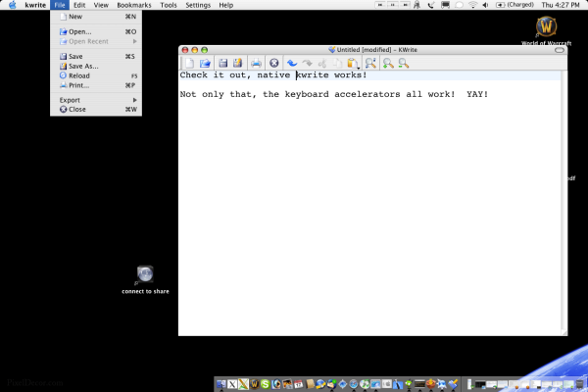The image size is (588, 392).
Task: Click the New document toolbar icon
Action: pyautogui.click(x=189, y=63)
